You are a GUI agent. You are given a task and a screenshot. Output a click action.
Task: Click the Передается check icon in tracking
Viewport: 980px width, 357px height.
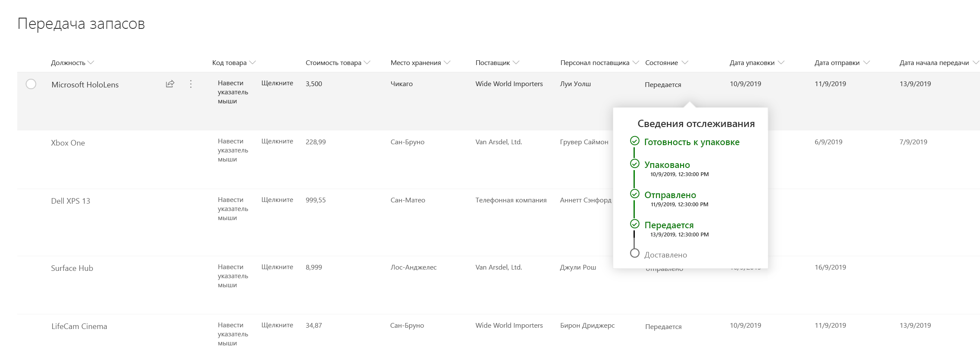tap(634, 224)
